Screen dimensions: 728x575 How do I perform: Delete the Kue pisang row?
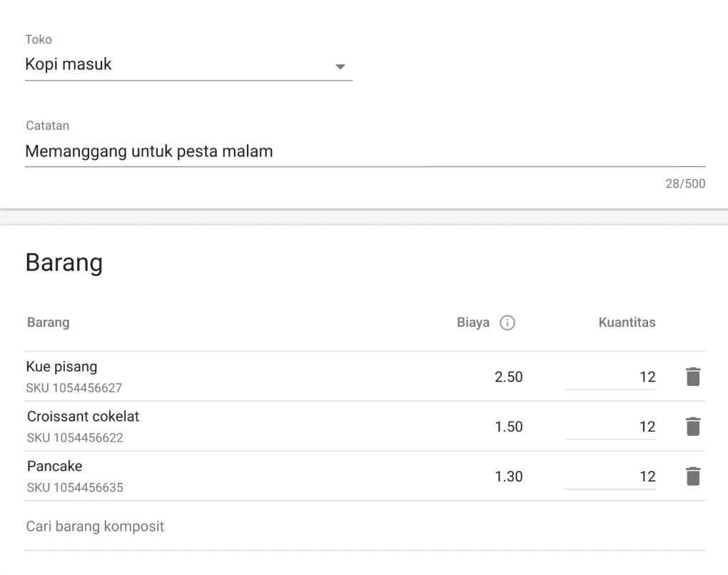click(693, 377)
